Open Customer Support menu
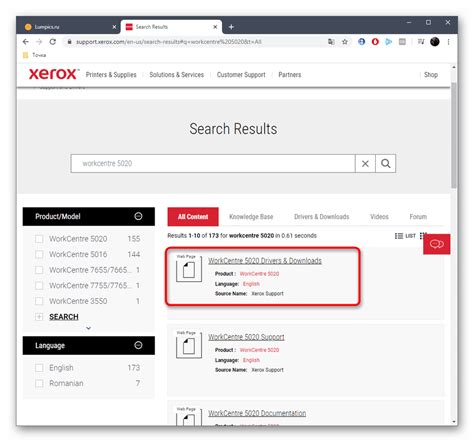Screen dimensions: 474x442 coord(241,75)
